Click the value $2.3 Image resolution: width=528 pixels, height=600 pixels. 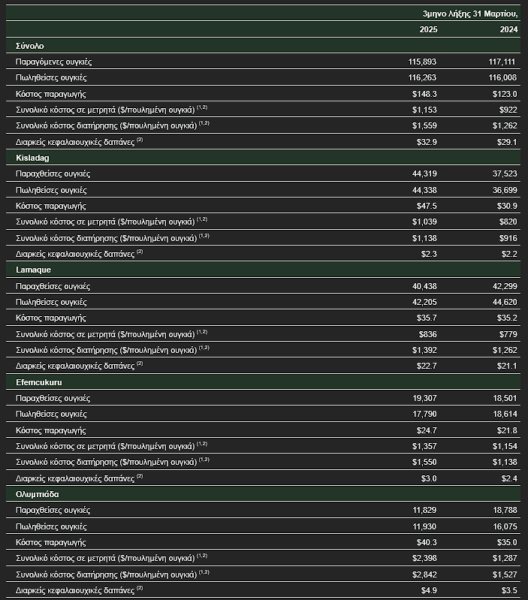pyautogui.click(x=429, y=254)
